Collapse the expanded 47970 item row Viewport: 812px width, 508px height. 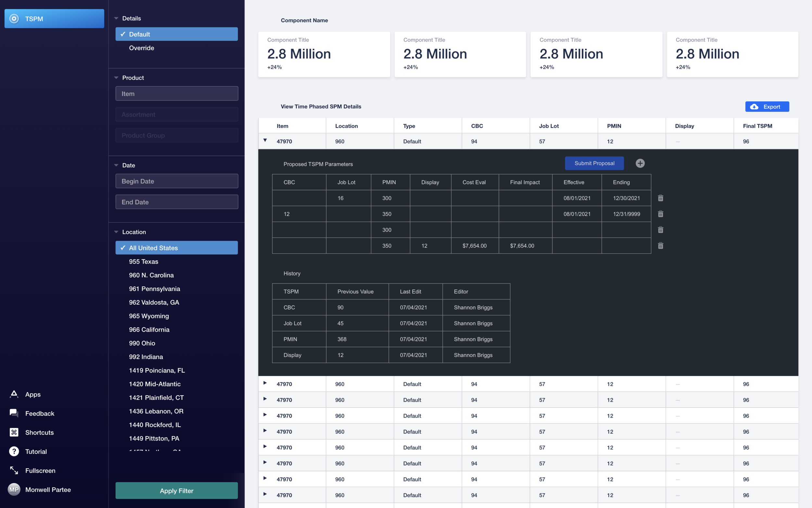[x=265, y=140]
